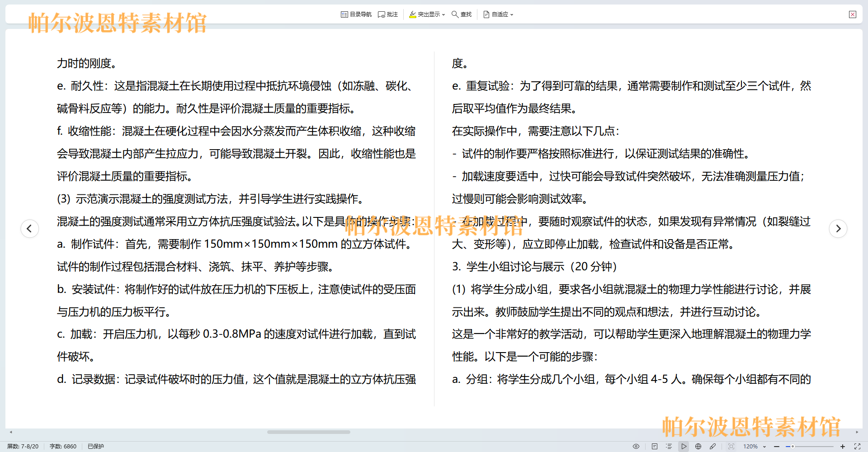
Task: Click the line starting 'c. 加载'
Action: tap(236, 334)
